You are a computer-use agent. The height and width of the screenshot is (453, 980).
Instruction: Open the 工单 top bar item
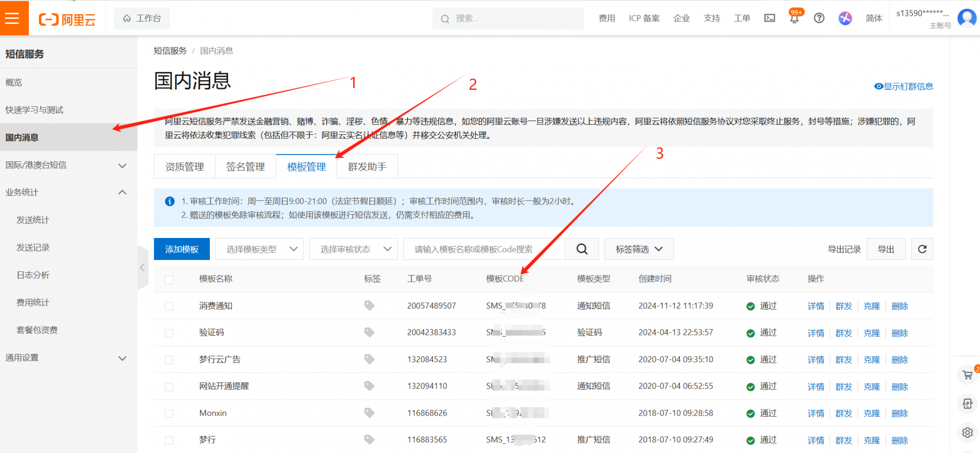click(742, 18)
